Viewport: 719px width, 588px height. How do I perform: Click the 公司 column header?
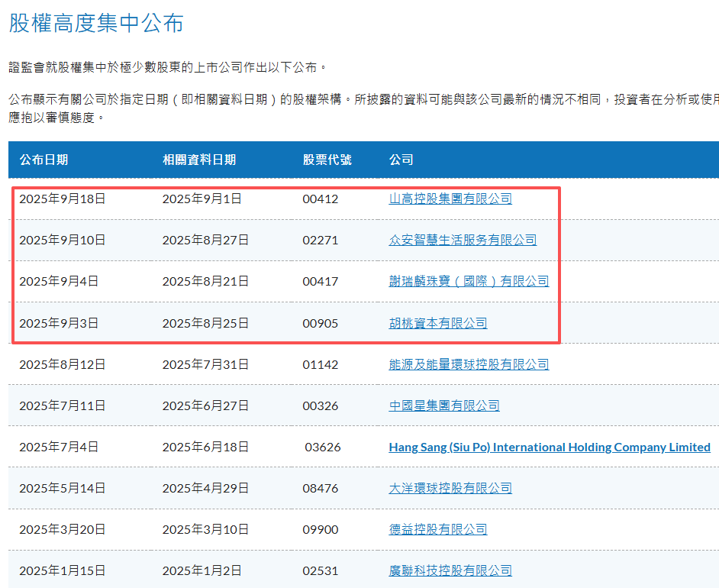(401, 160)
